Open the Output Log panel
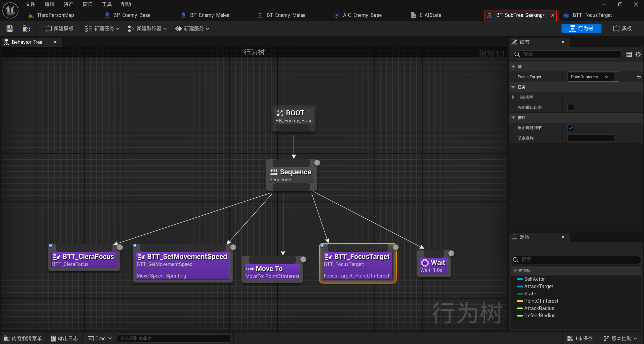 [64, 338]
